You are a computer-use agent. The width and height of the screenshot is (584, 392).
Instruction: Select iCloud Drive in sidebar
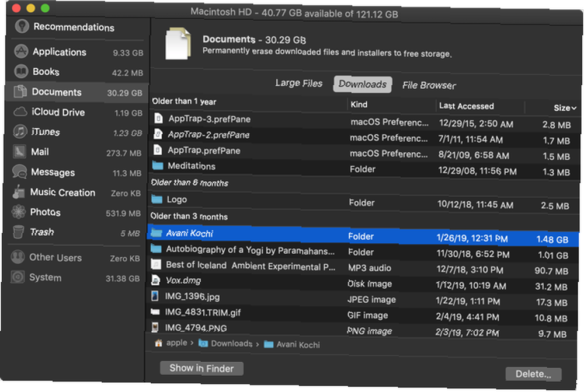[77, 112]
